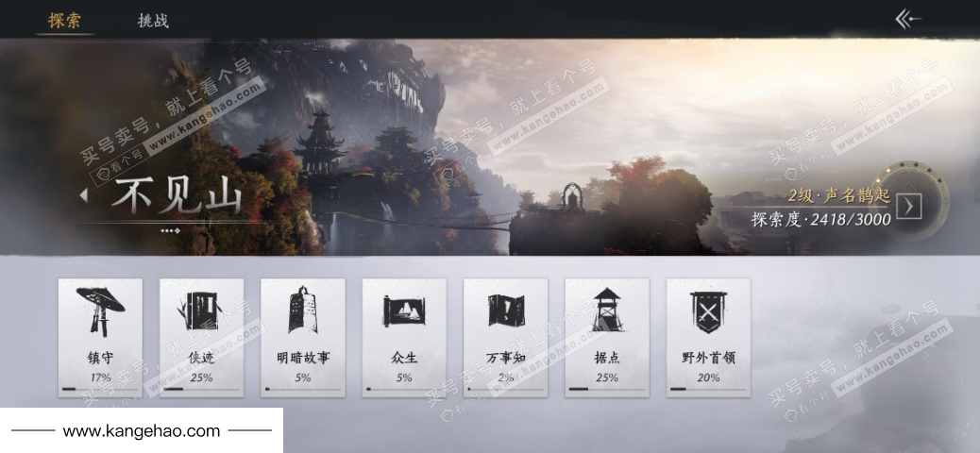Select the 镇守 bamboo hat icon
The height and width of the screenshot is (453, 980).
(100, 310)
